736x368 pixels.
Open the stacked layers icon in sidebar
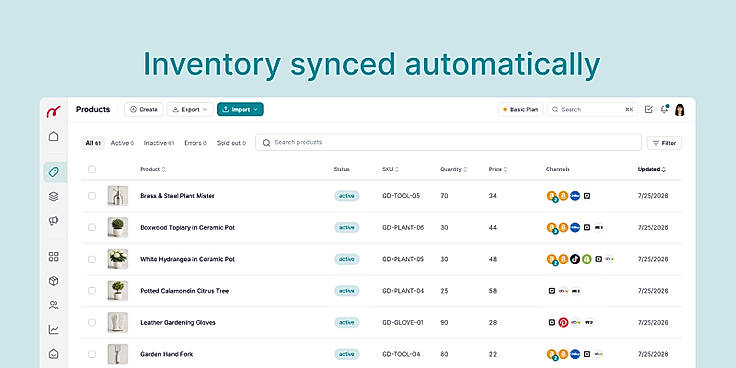click(x=54, y=197)
